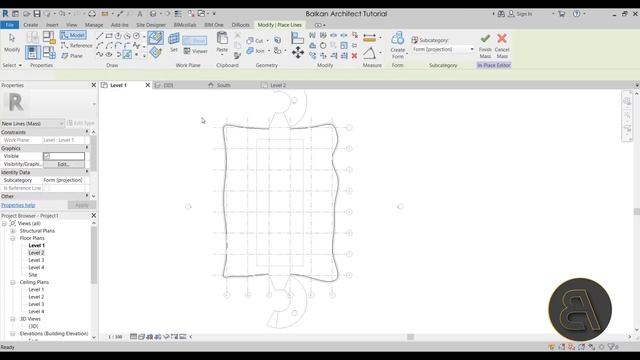Open the Site floor plan

point(33,275)
